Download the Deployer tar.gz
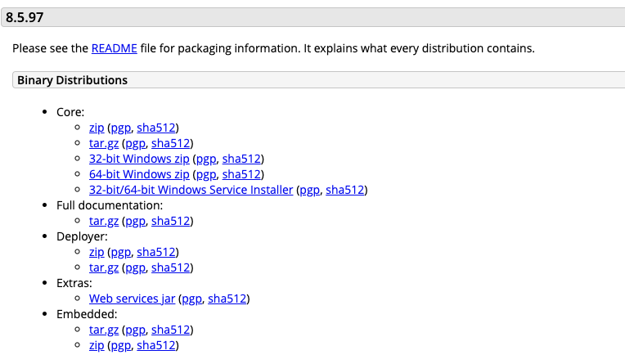The image size is (625, 364). click(104, 267)
